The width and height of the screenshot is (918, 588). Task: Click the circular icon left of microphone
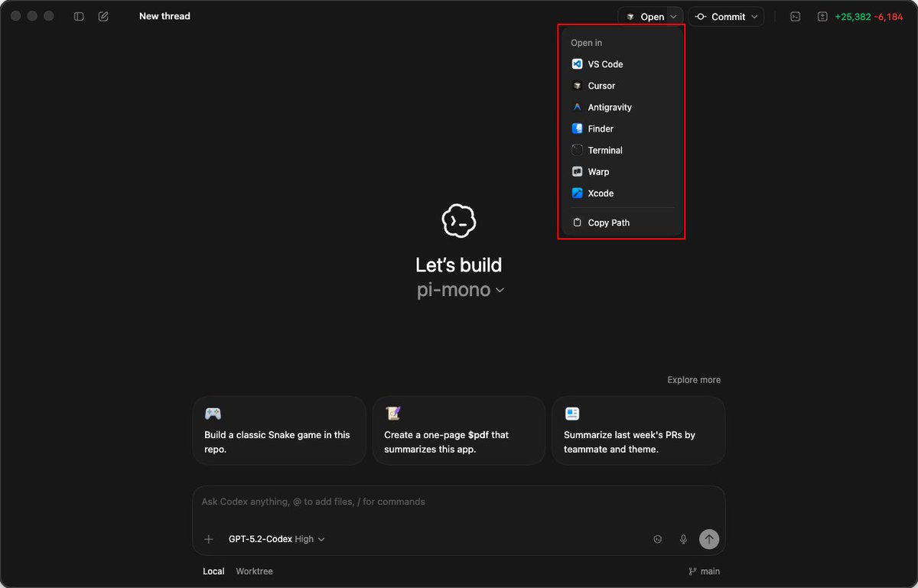tap(657, 539)
